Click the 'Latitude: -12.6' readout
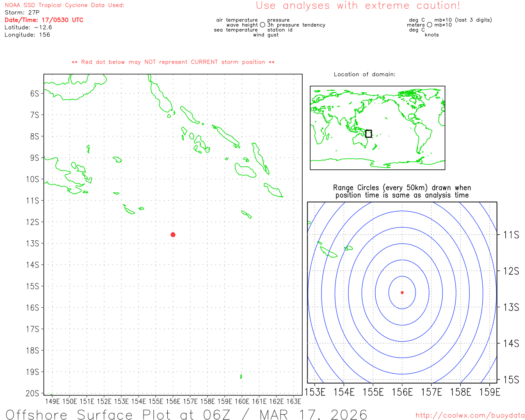 point(28,27)
